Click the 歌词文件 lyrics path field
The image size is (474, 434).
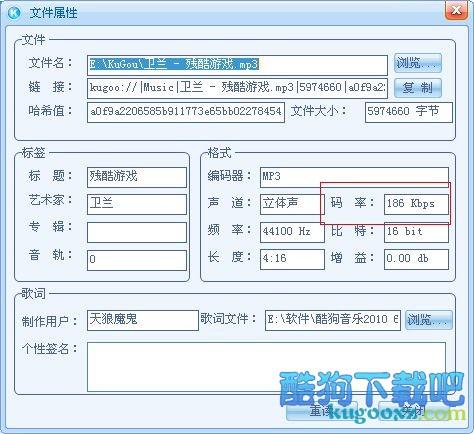pyautogui.click(x=333, y=320)
